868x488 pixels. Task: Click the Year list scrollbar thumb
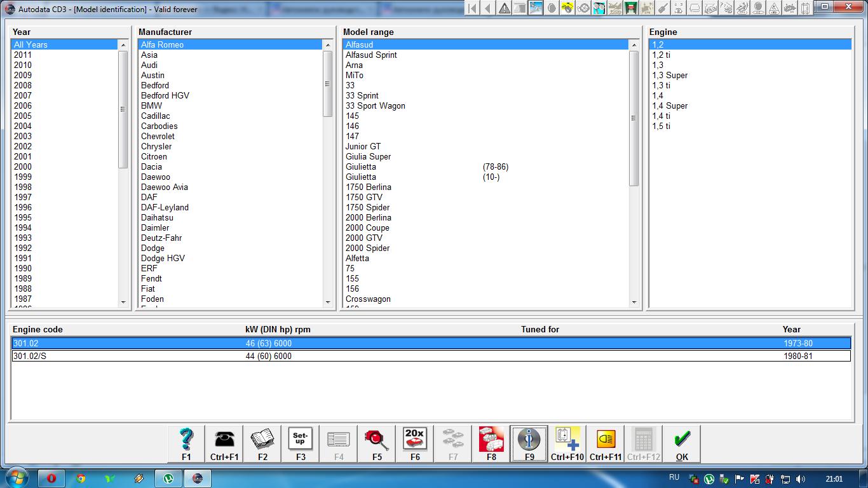coord(123,109)
